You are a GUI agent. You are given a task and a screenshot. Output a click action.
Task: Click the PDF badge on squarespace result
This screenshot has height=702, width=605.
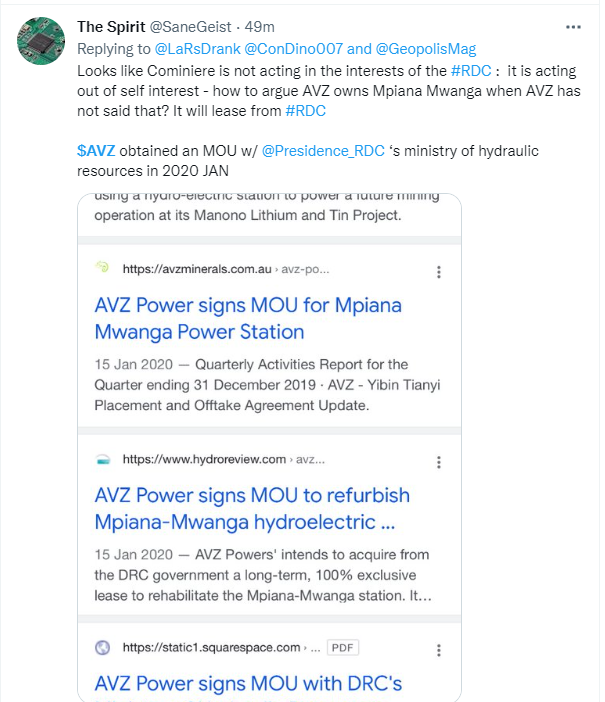[x=343, y=647]
